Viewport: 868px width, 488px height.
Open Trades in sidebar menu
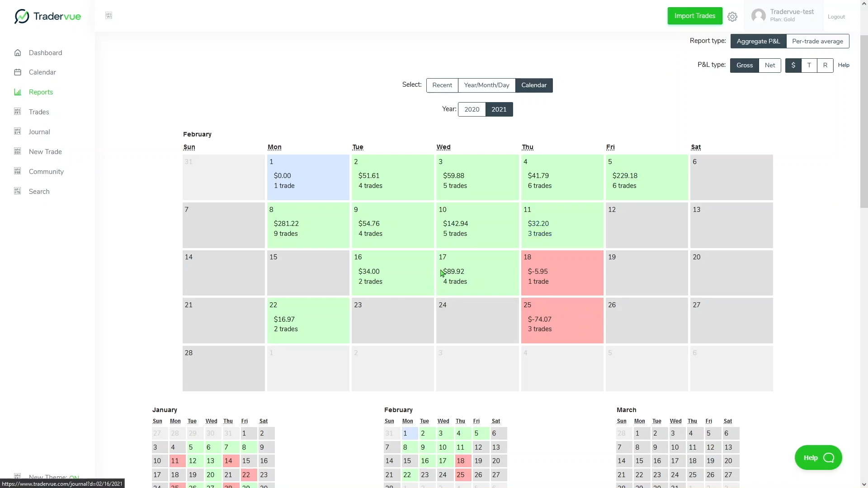point(39,112)
